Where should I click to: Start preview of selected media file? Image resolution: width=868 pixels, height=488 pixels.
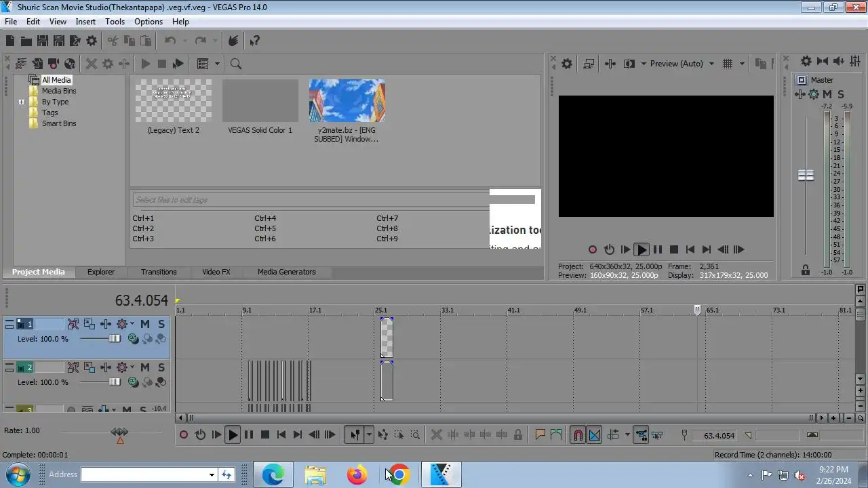pos(145,64)
